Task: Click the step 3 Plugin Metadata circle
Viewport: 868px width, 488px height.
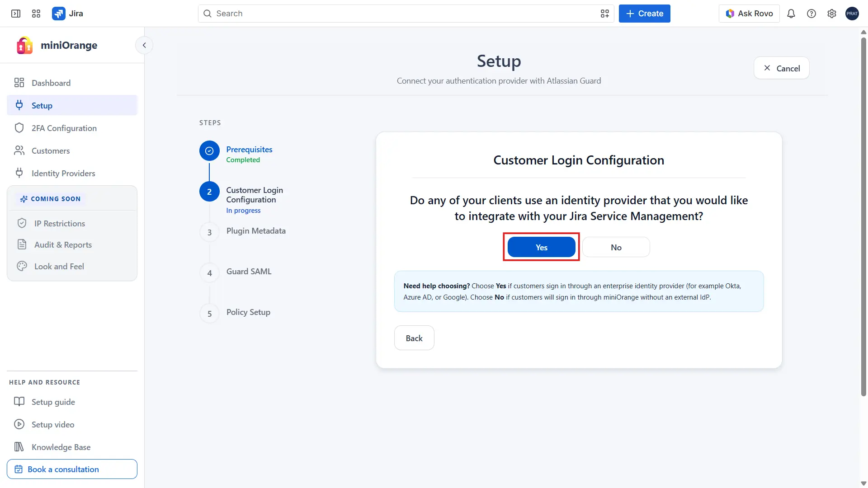Action: click(209, 232)
